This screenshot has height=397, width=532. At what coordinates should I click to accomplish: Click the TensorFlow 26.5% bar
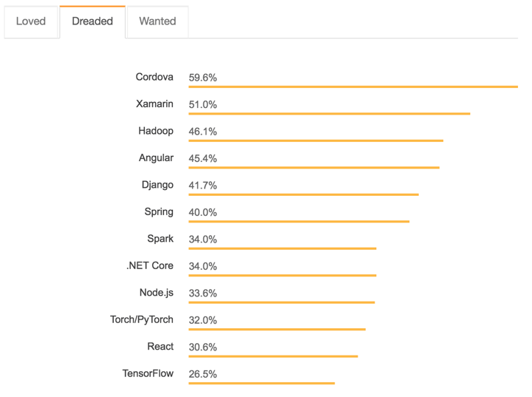tap(262, 383)
